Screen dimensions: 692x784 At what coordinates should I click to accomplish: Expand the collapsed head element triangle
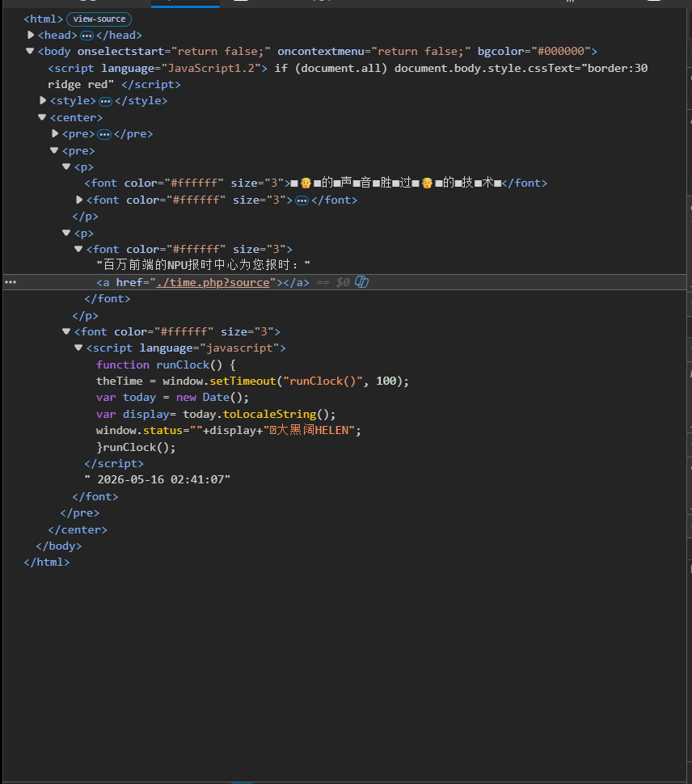(31, 35)
